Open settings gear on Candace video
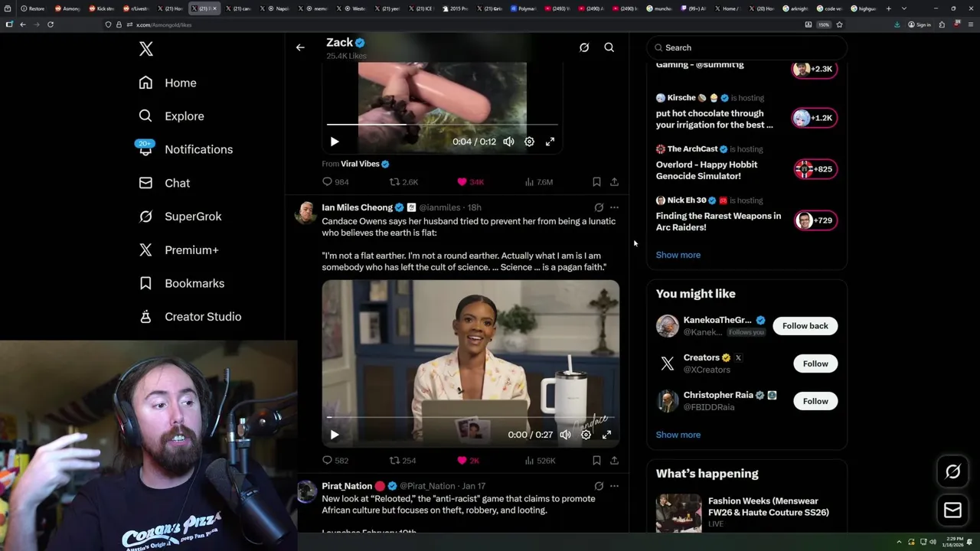 pyautogui.click(x=586, y=435)
